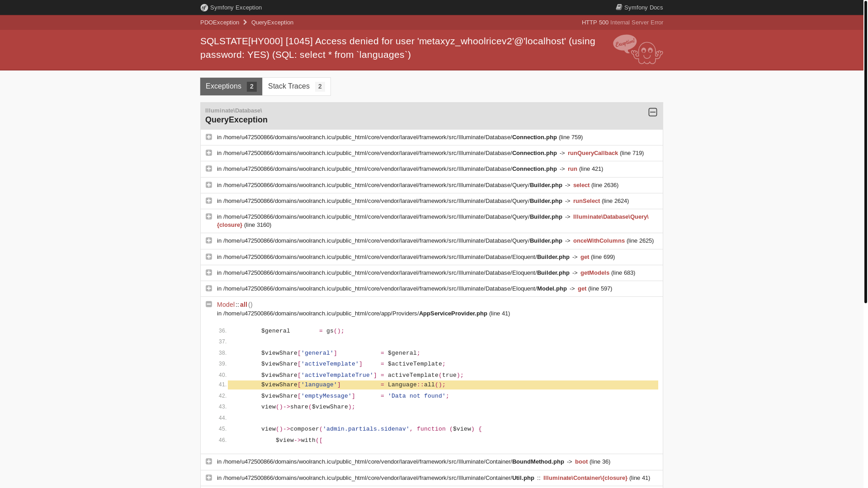Click the Symfony Exception header text
The width and height of the screenshot is (868, 488).
click(x=236, y=7)
